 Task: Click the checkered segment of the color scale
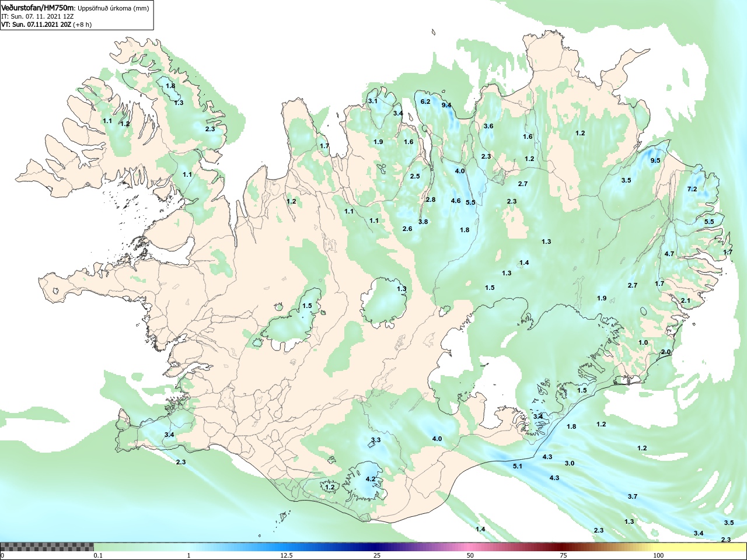[47, 547]
